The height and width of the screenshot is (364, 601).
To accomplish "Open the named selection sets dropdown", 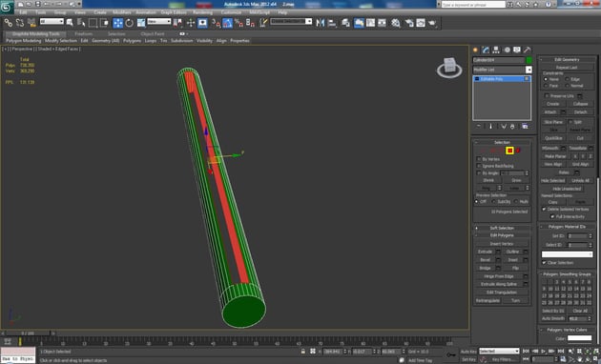I will click(x=291, y=21).
